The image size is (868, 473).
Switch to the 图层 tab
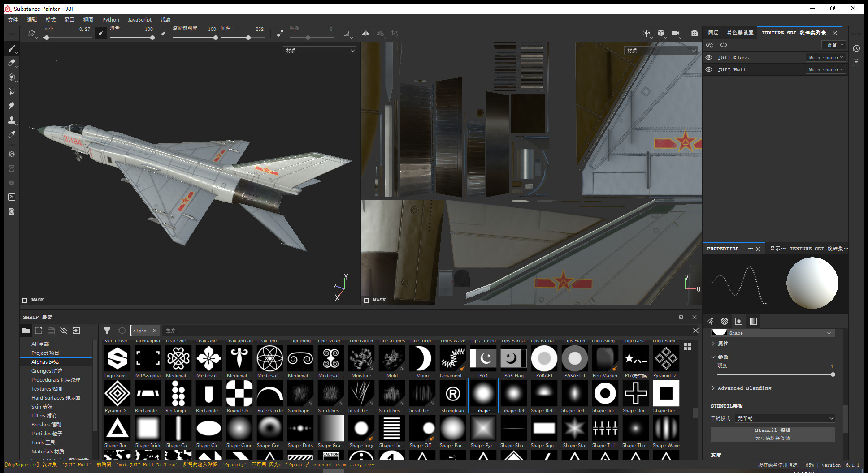click(x=713, y=33)
